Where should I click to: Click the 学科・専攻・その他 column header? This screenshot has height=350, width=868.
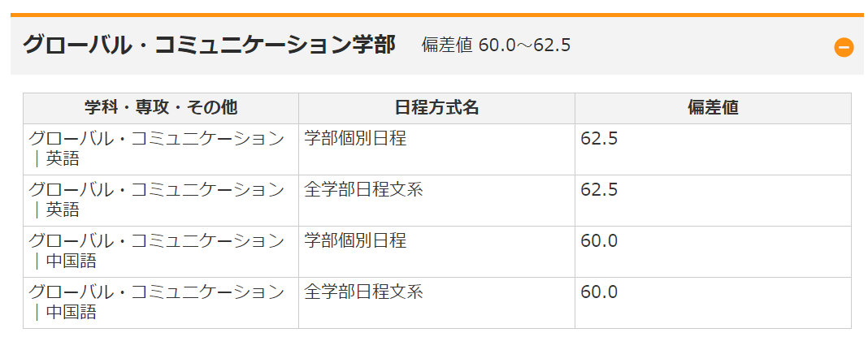161,108
